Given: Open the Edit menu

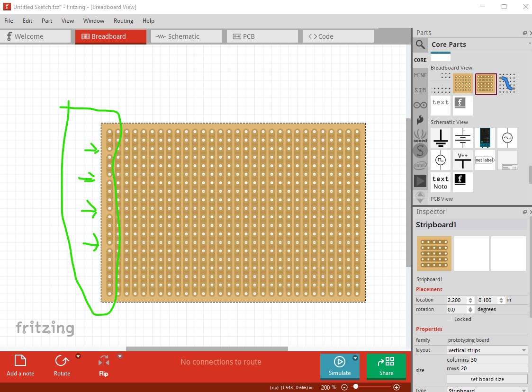Looking at the screenshot, I should pos(27,21).
